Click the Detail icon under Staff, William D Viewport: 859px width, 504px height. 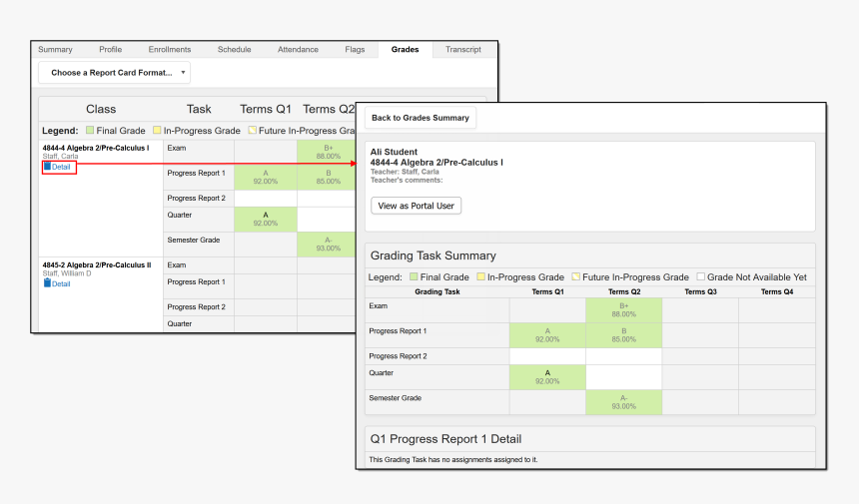tap(47, 283)
